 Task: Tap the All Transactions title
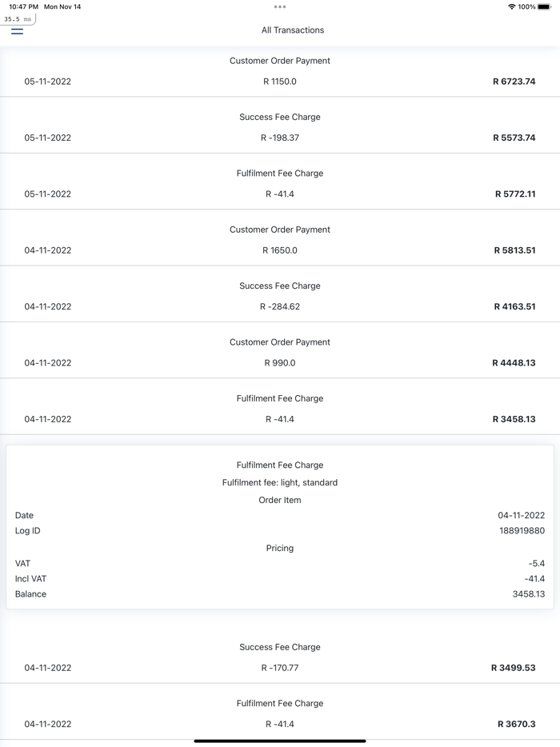click(293, 30)
